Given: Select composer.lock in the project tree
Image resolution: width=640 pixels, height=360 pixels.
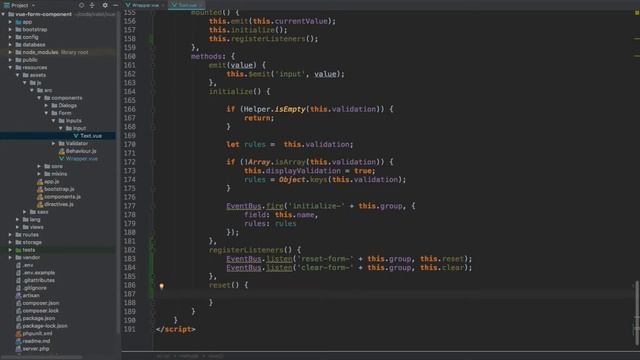Looking at the screenshot, I should coord(40,311).
